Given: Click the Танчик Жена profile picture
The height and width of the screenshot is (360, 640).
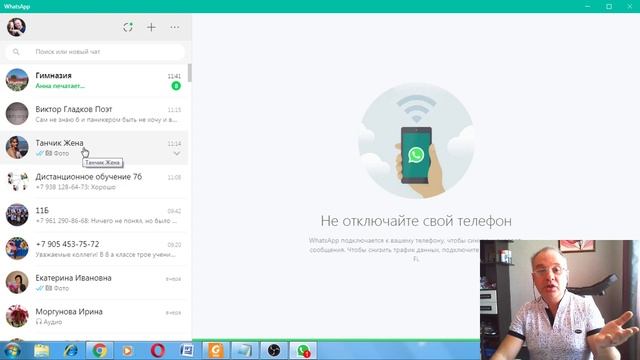Looking at the screenshot, I should click(x=17, y=147).
